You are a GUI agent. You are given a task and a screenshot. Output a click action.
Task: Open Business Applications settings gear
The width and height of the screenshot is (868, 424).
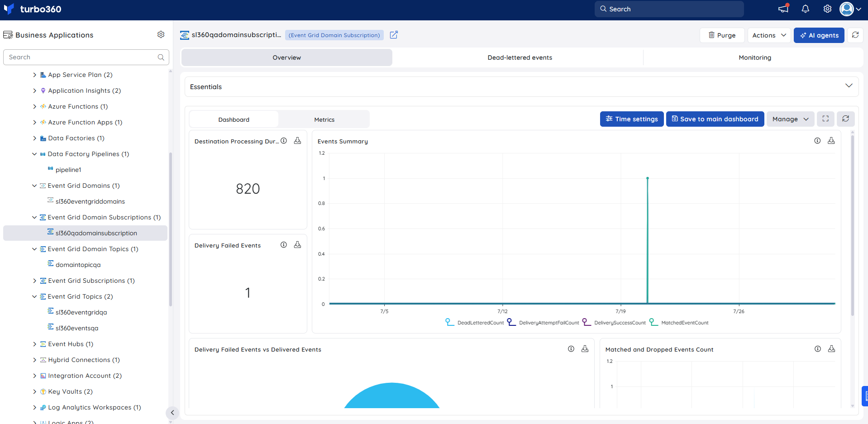[x=161, y=34]
